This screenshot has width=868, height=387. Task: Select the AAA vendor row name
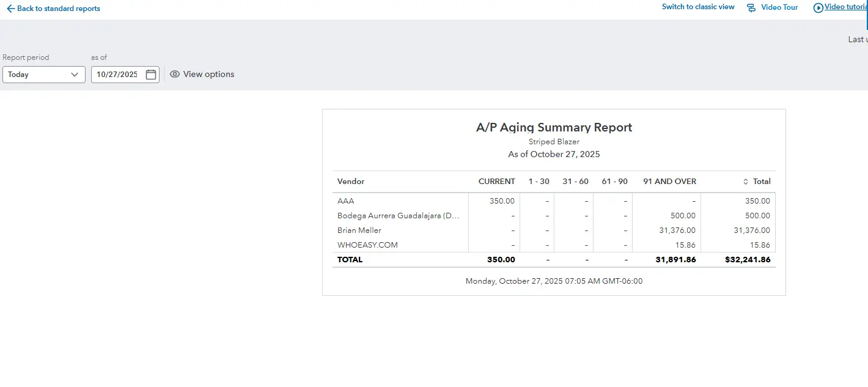click(345, 201)
